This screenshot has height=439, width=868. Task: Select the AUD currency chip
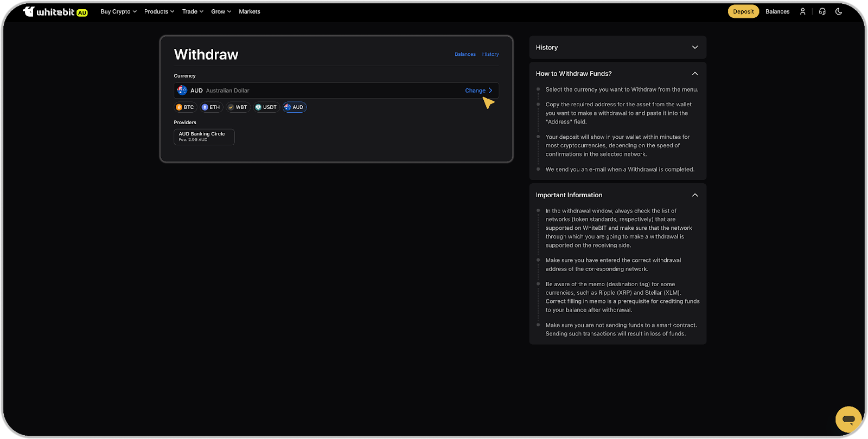[295, 107]
